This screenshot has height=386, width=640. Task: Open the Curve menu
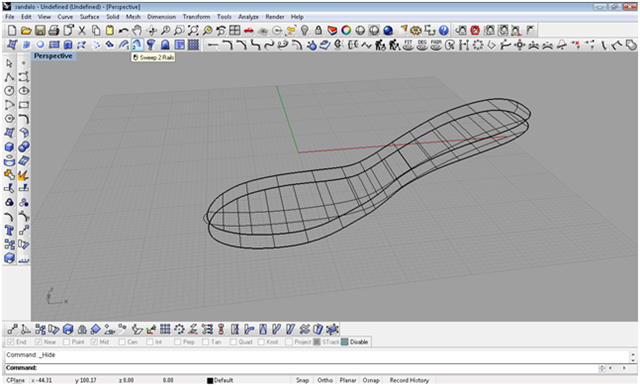(x=65, y=17)
